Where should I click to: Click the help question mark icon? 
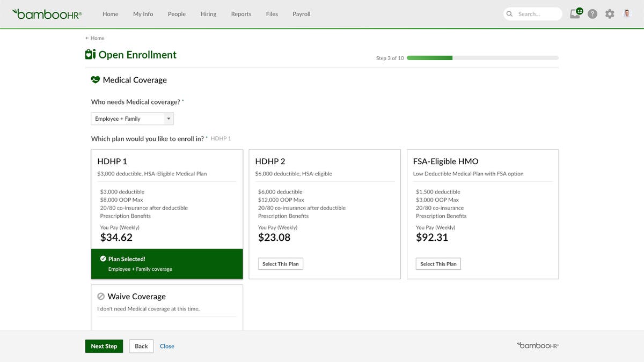tap(592, 13)
